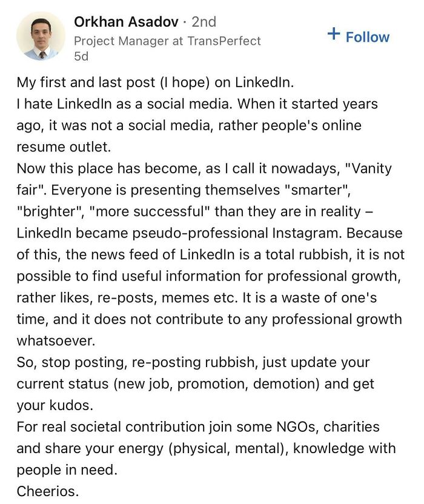Click TransPerfect in the author headline

click(225, 41)
